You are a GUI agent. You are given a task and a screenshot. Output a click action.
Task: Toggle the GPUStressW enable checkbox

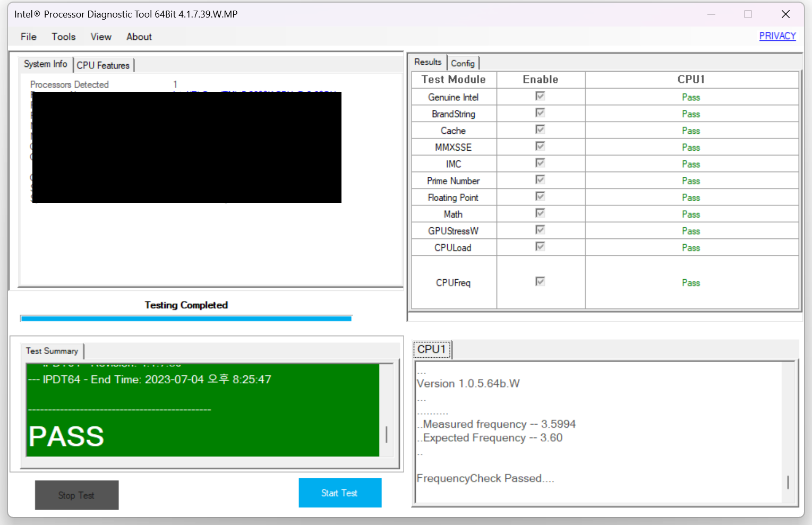coord(540,230)
